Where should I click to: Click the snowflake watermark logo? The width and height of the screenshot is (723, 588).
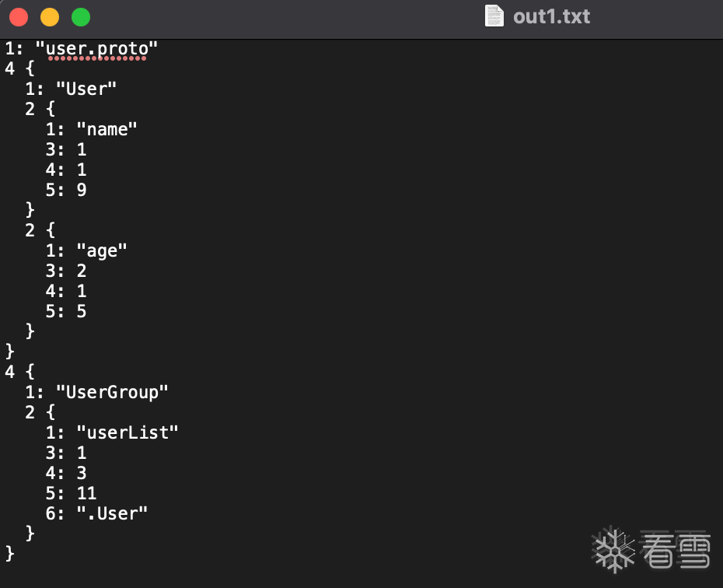(613, 549)
